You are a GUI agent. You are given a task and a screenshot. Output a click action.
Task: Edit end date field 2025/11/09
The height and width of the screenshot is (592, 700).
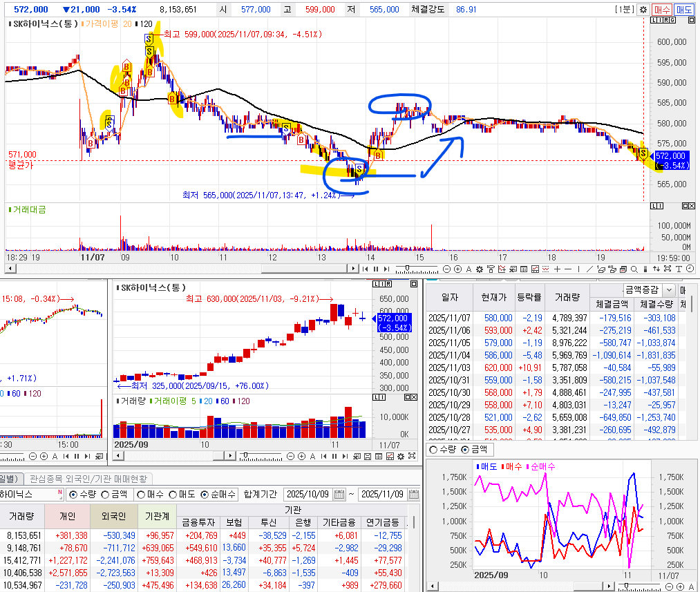pyautogui.click(x=383, y=495)
